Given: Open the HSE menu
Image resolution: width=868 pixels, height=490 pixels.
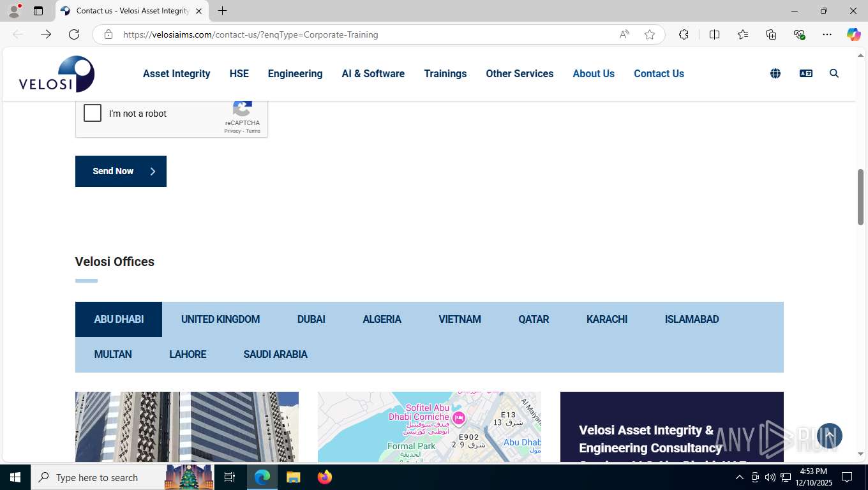Looking at the screenshot, I should click(239, 73).
